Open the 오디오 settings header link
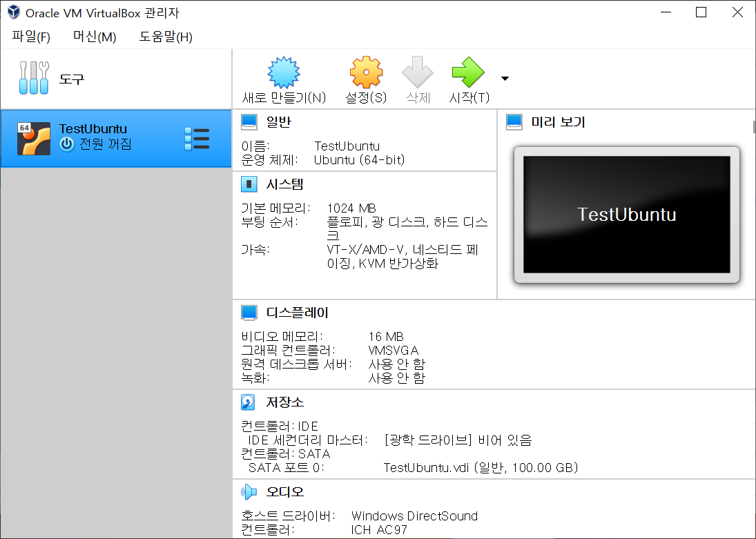Viewport: 756px width, 539px height. click(285, 492)
